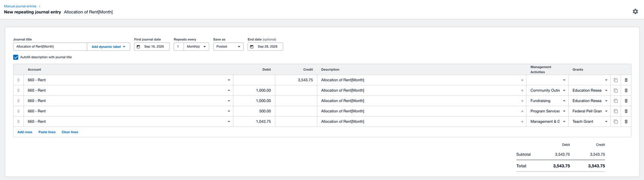644x180 pixels.
Task: Edit the Repeats every number field
Action: [x=179, y=47]
